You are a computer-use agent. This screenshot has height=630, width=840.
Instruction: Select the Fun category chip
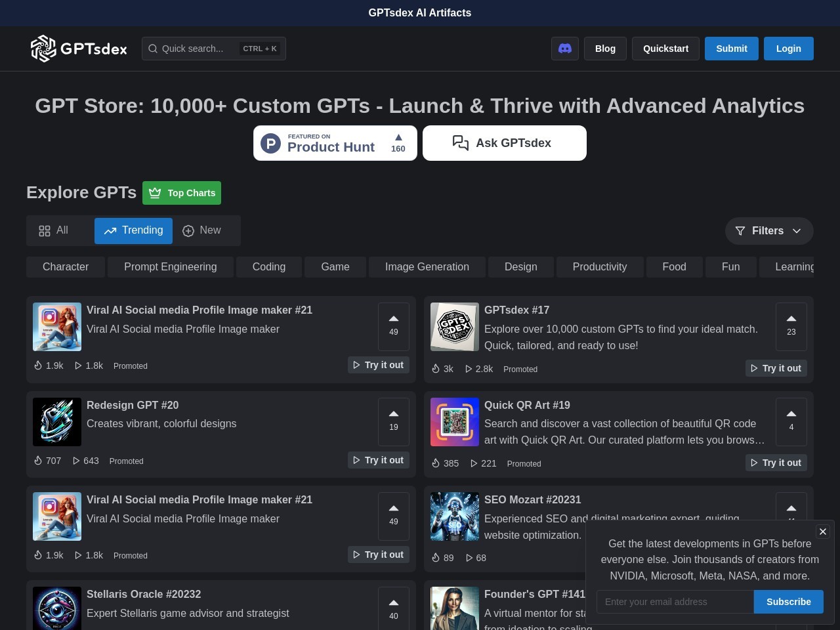[731, 267]
